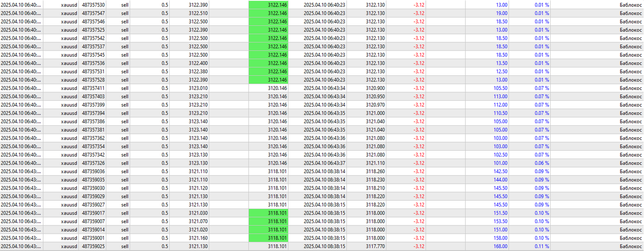Click ticket number 487357381
The width and height of the screenshot is (644, 251).
tap(93, 129)
